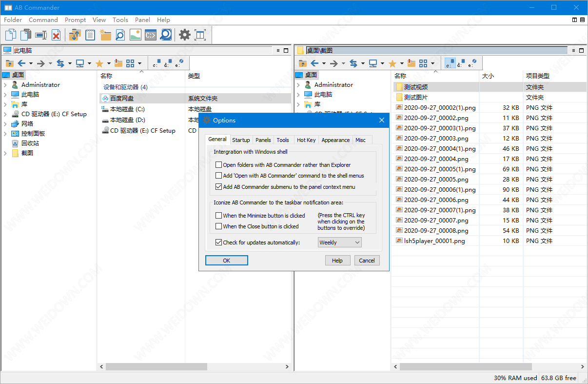Click Forward arrow in left panel
Viewport: 588px width, 384px height.
[41, 63]
